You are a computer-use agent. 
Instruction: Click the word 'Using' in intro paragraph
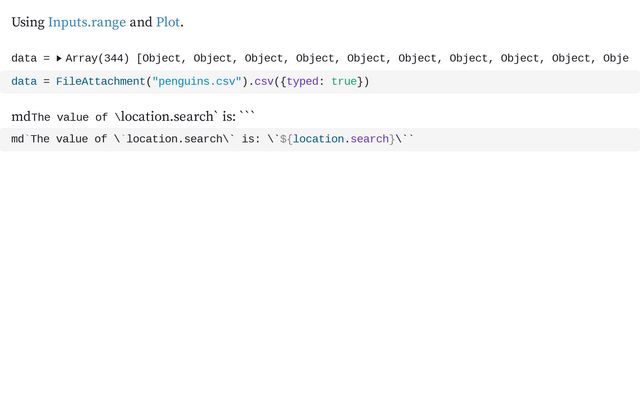pyautogui.click(x=27, y=21)
